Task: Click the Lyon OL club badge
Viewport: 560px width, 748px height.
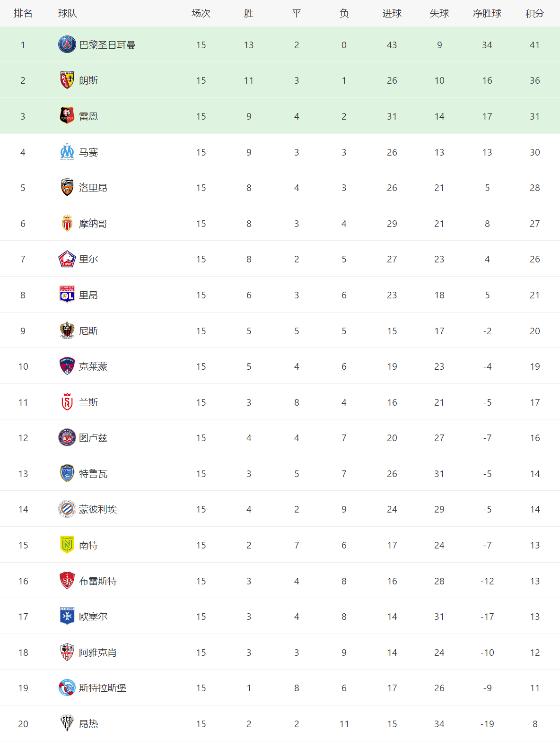Action: [67, 295]
